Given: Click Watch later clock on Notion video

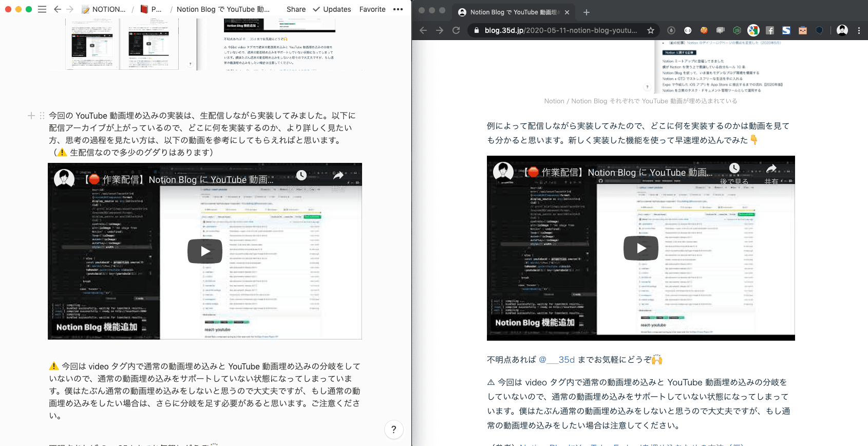Looking at the screenshot, I should pos(301,176).
